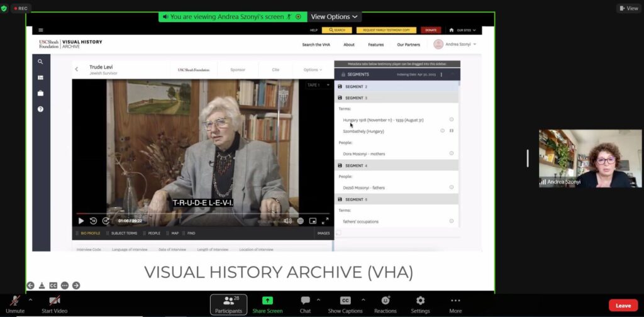Show Captions in Zoom toolbar
This screenshot has height=317, width=644.
click(345, 304)
